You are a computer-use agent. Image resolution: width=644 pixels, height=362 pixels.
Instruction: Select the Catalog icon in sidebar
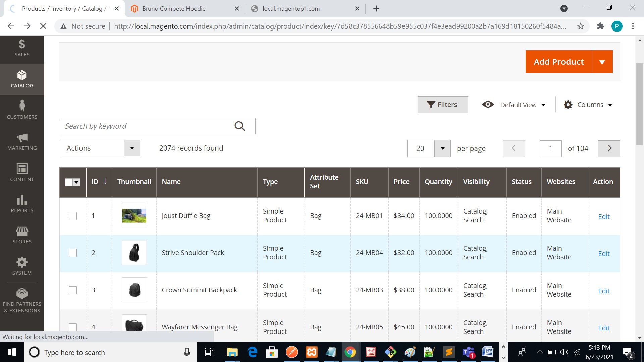[x=22, y=79]
